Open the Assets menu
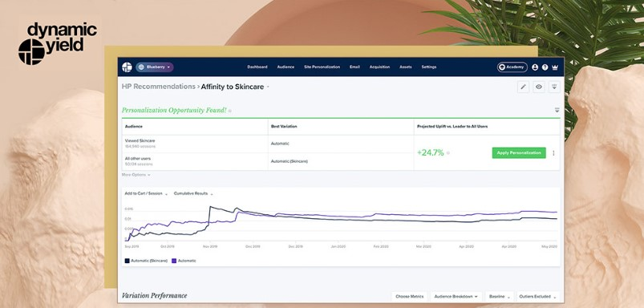 (405, 67)
